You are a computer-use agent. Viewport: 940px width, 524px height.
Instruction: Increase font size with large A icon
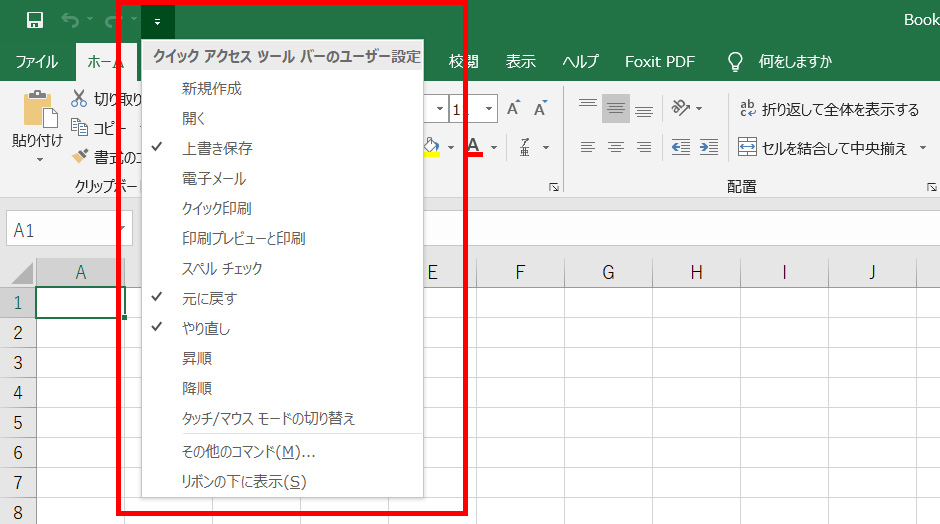coord(514,108)
